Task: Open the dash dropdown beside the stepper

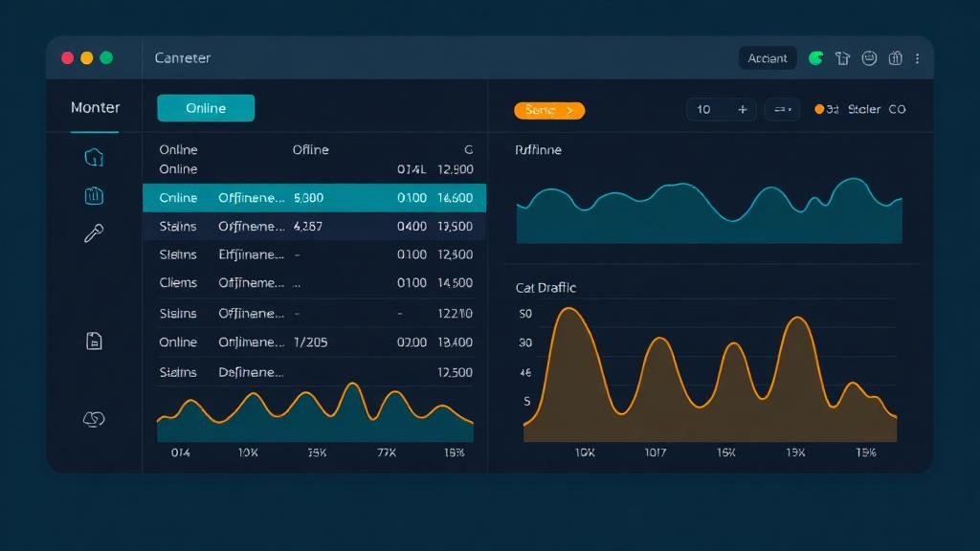Action: pos(783,109)
